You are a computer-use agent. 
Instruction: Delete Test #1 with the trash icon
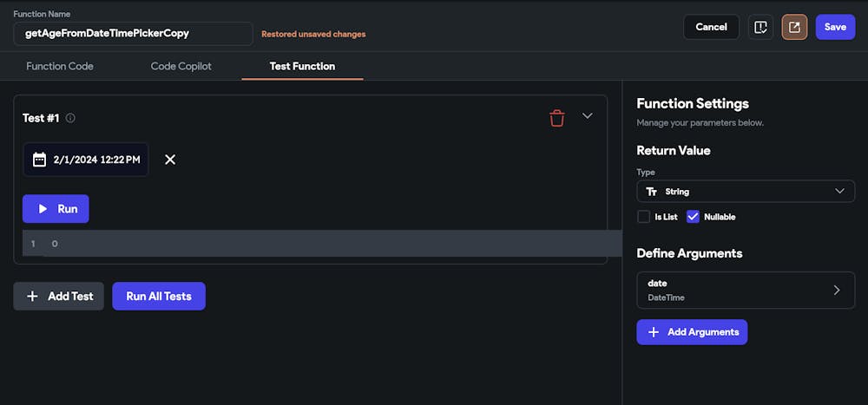click(557, 118)
